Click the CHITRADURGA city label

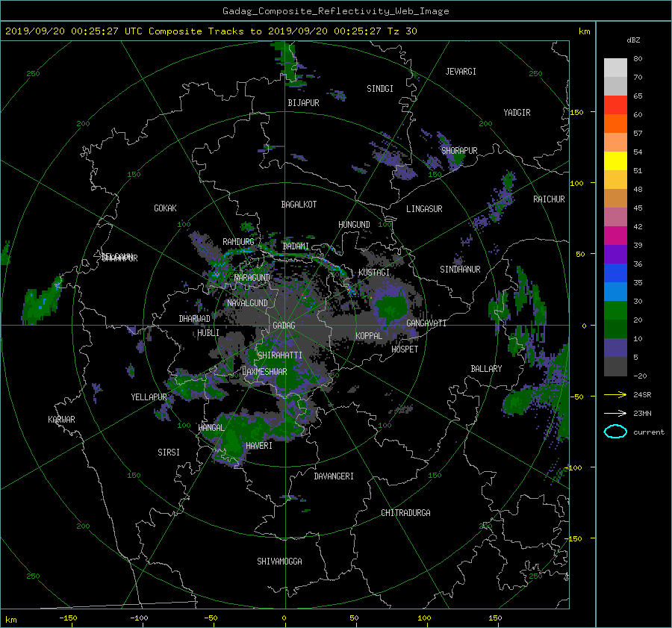405,513
